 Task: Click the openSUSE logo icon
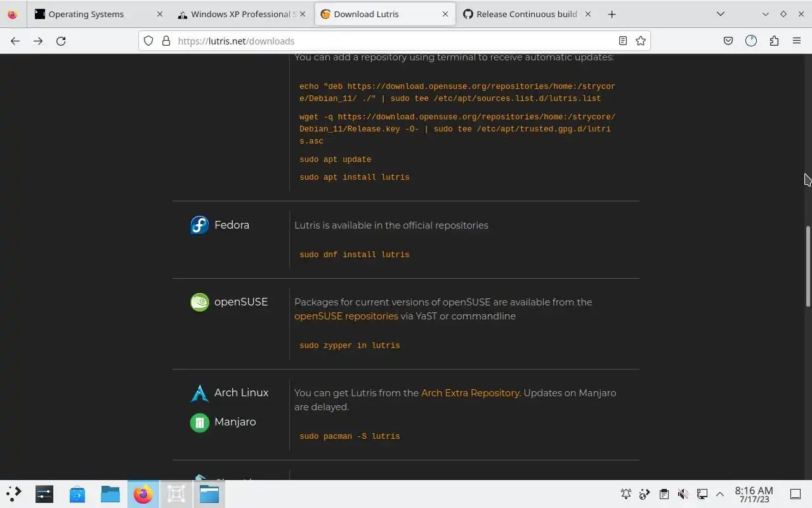(x=200, y=302)
